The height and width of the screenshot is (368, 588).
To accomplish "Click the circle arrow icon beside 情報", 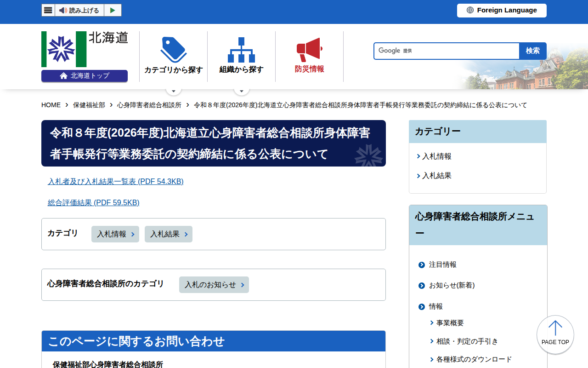I will tap(422, 307).
